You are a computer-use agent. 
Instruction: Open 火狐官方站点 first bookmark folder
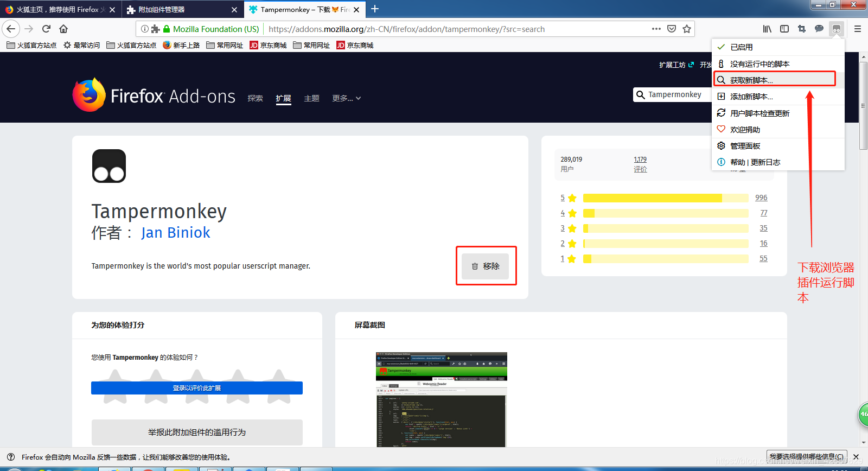click(x=31, y=45)
